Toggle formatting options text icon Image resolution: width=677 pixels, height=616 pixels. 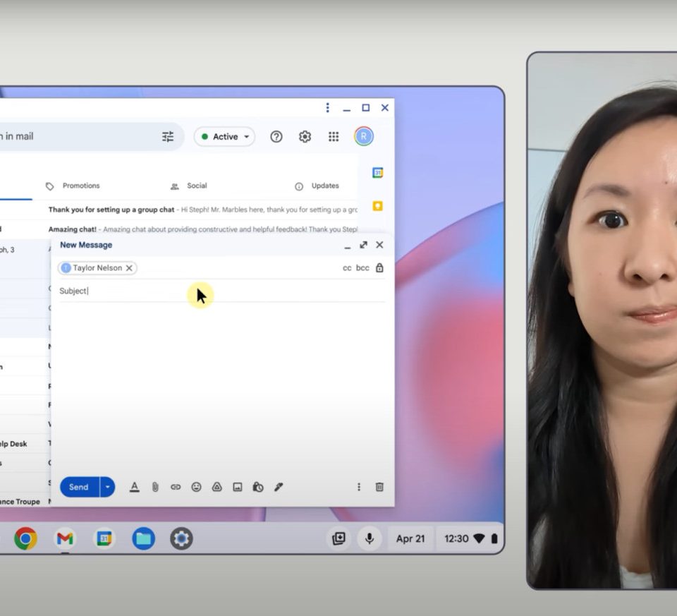tap(135, 487)
